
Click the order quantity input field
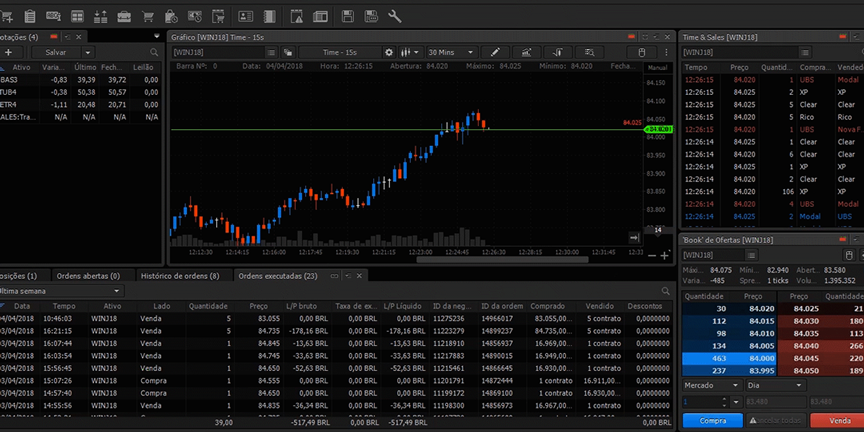(701, 402)
